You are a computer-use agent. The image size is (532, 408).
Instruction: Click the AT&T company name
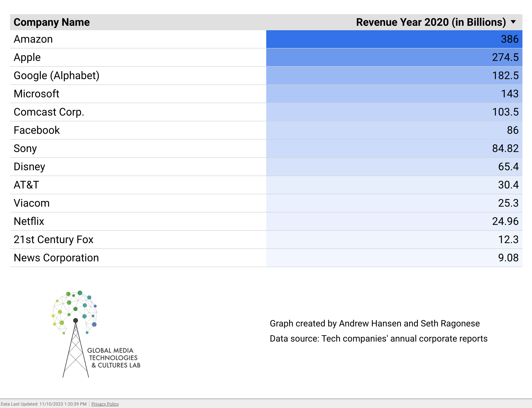26,185
